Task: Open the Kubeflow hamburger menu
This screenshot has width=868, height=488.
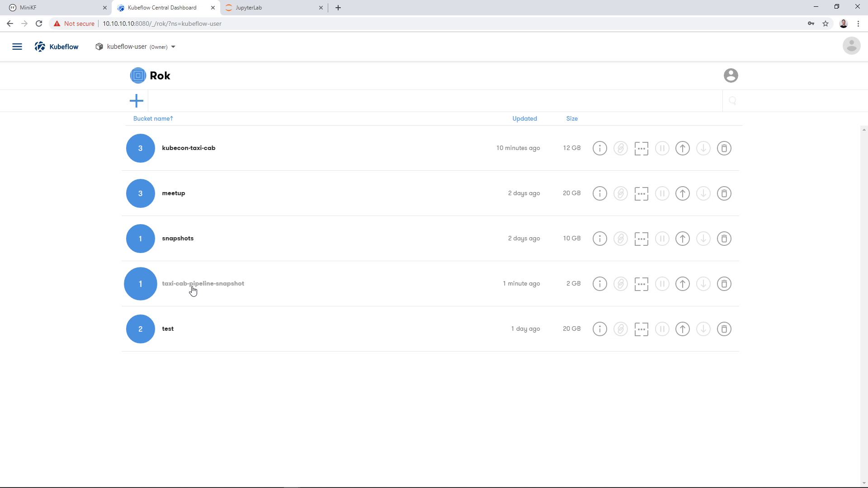Action: [17, 47]
